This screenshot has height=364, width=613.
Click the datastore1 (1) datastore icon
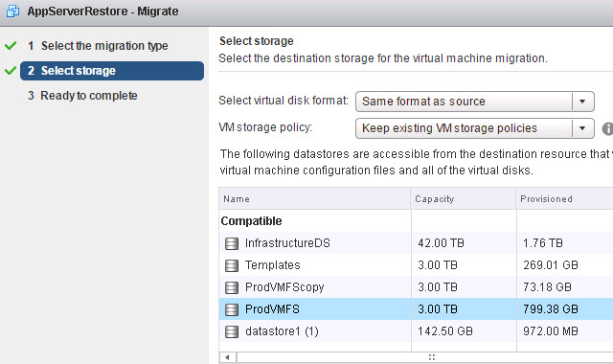tap(232, 331)
